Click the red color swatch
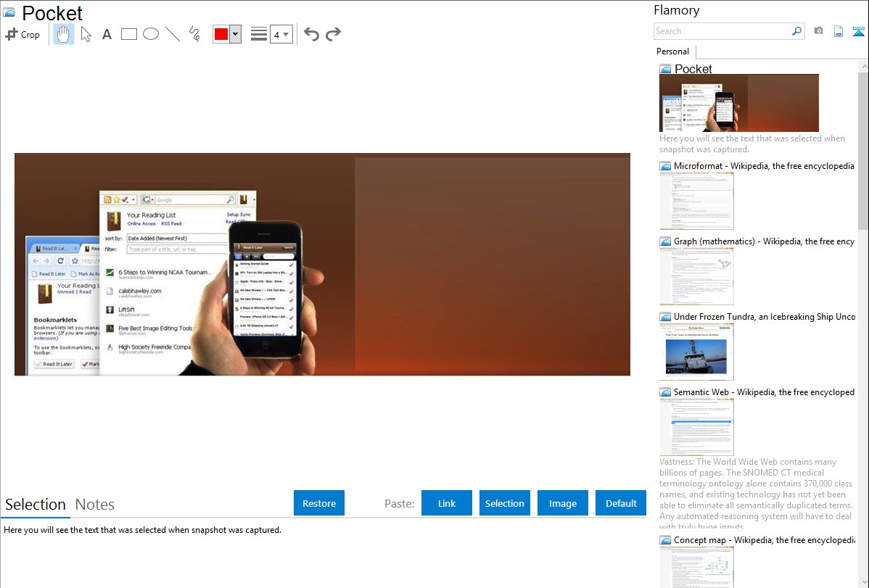This screenshot has width=869, height=588. [x=221, y=34]
